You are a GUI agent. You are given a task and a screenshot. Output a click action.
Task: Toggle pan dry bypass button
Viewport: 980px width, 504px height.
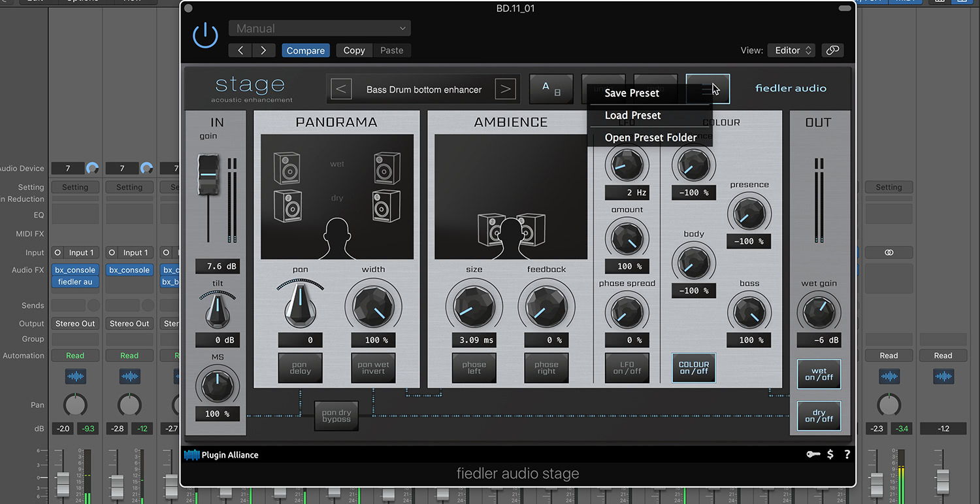336,416
